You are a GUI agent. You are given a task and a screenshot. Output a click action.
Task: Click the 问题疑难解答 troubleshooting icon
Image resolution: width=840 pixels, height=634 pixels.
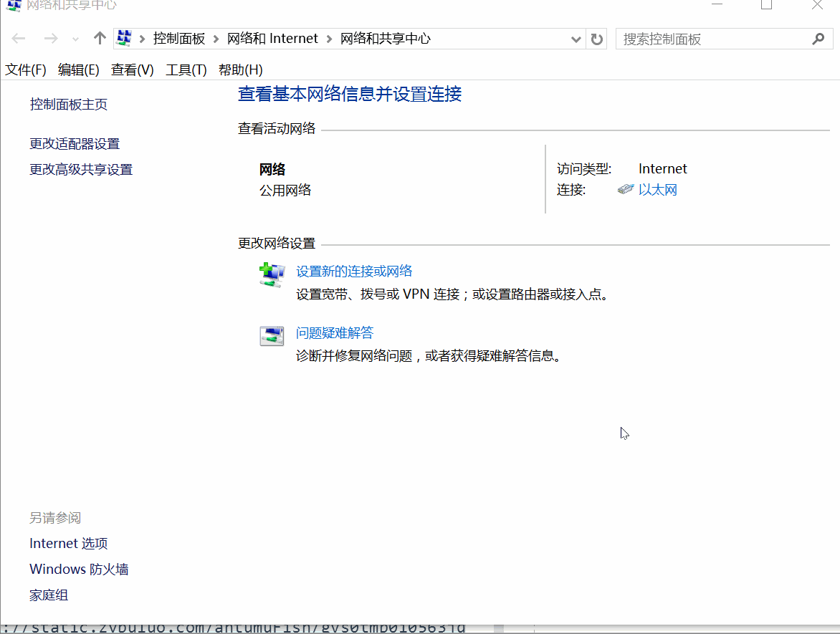(x=271, y=336)
